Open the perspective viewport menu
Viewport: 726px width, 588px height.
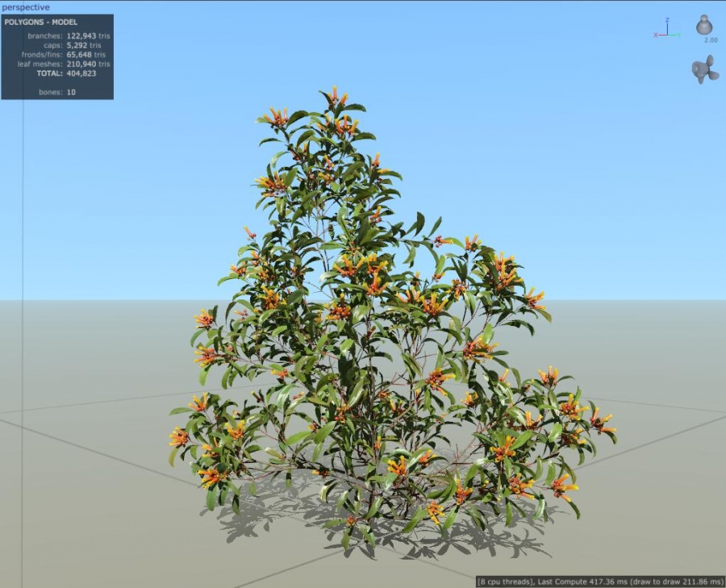[26, 7]
